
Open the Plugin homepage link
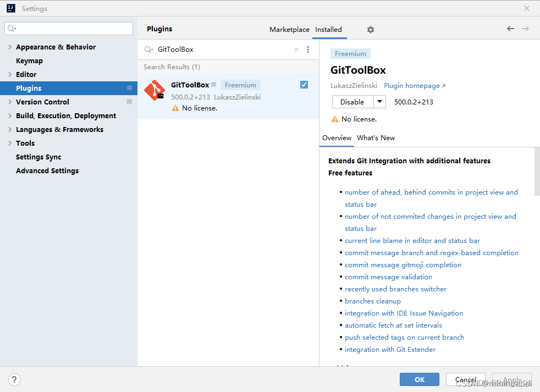click(x=415, y=86)
